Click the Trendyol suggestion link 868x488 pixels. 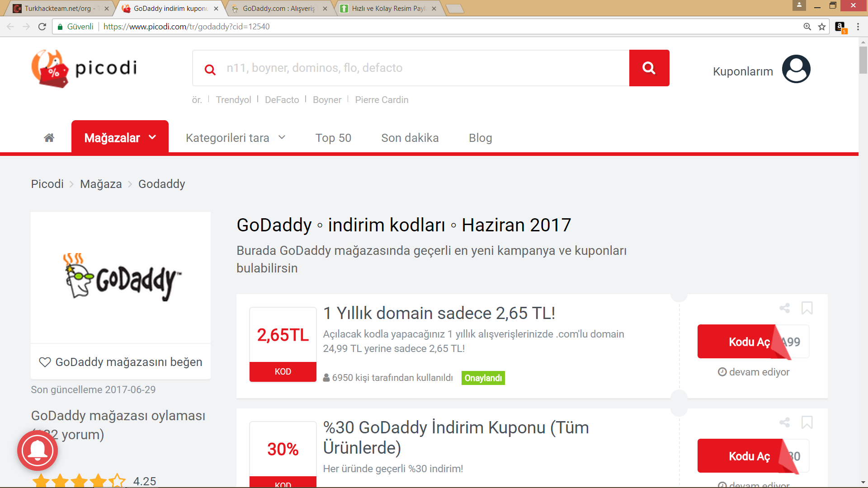[x=233, y=100]
